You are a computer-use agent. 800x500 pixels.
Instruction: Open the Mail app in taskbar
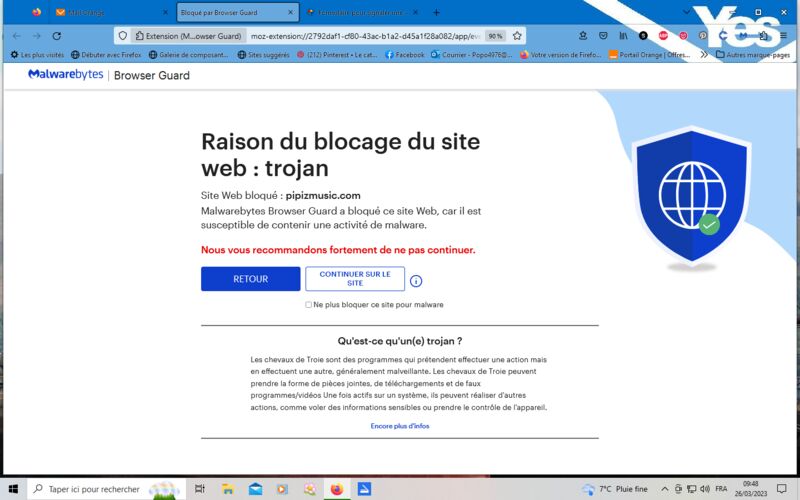[255, 489]
